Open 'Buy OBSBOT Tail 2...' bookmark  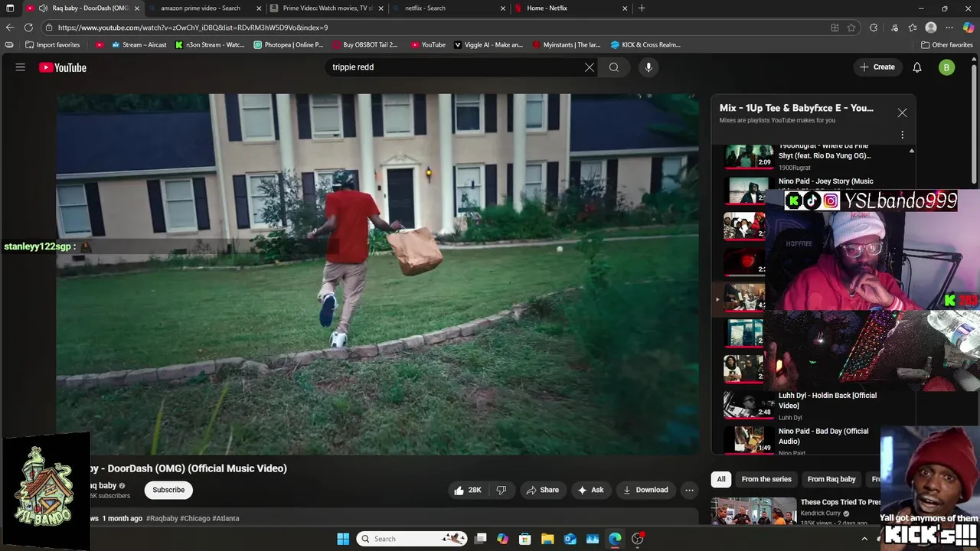tap(364, 44)
